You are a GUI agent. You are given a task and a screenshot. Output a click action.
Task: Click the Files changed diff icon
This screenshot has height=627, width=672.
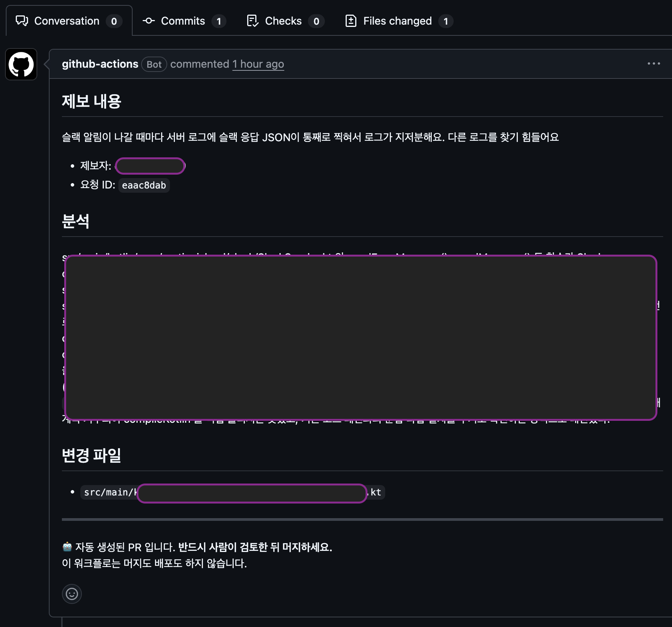[351, 21]
